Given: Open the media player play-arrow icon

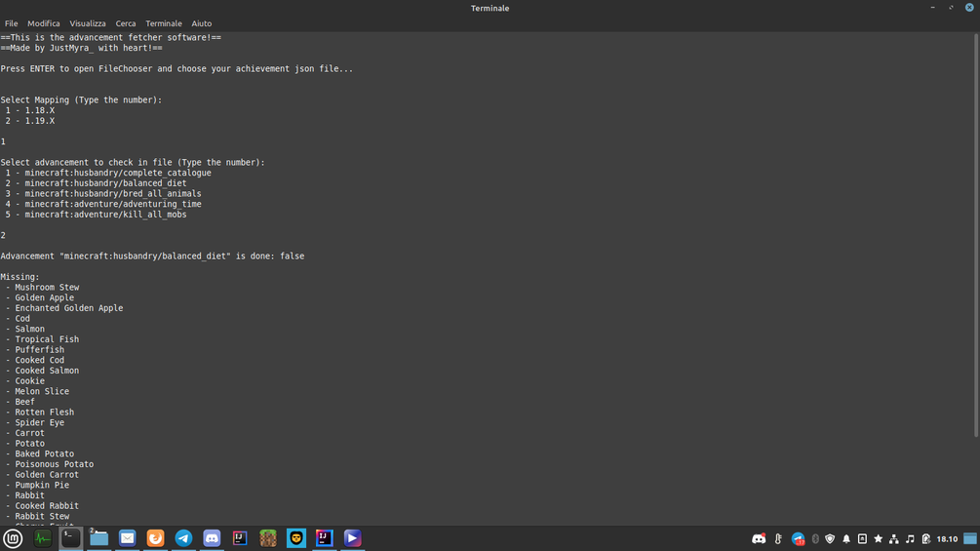Looking at the screenshot, I should [352, 538].
